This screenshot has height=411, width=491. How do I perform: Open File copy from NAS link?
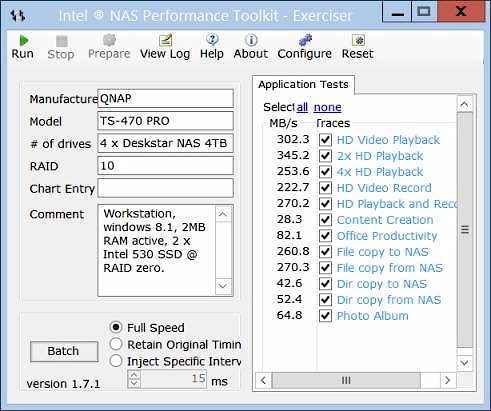(x=390, y=268)
